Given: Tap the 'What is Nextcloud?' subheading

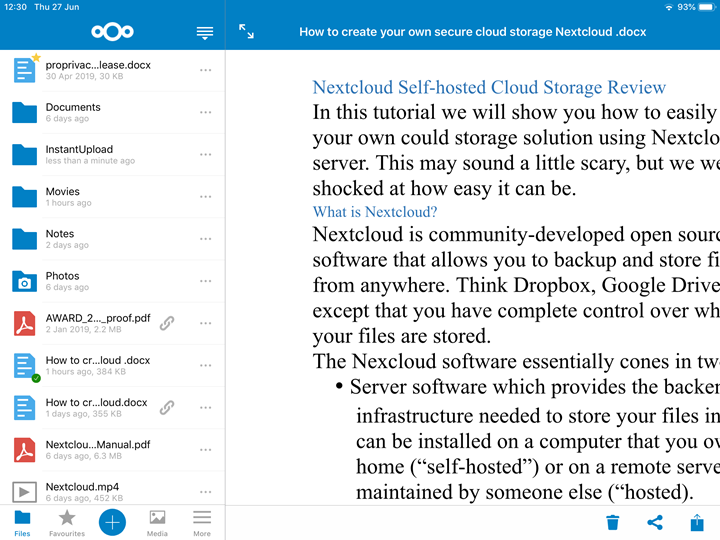Looking at the screenshot, I should point(375,212).
